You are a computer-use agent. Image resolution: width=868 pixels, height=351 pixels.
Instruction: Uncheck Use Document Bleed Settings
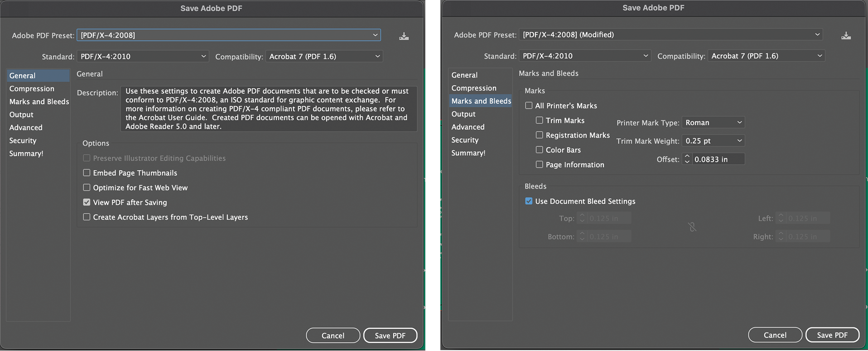coord(529,201)
